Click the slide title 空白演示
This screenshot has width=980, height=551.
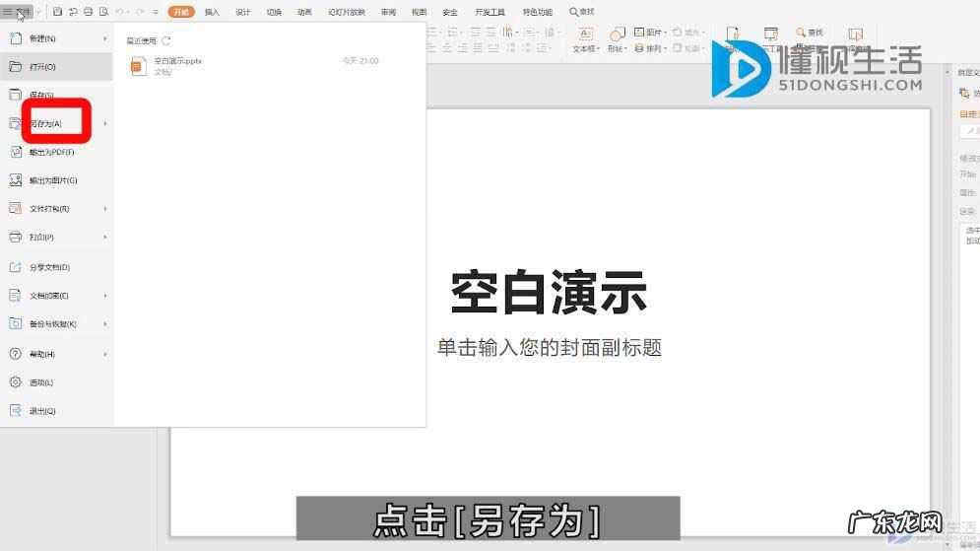tap(549, 292)
